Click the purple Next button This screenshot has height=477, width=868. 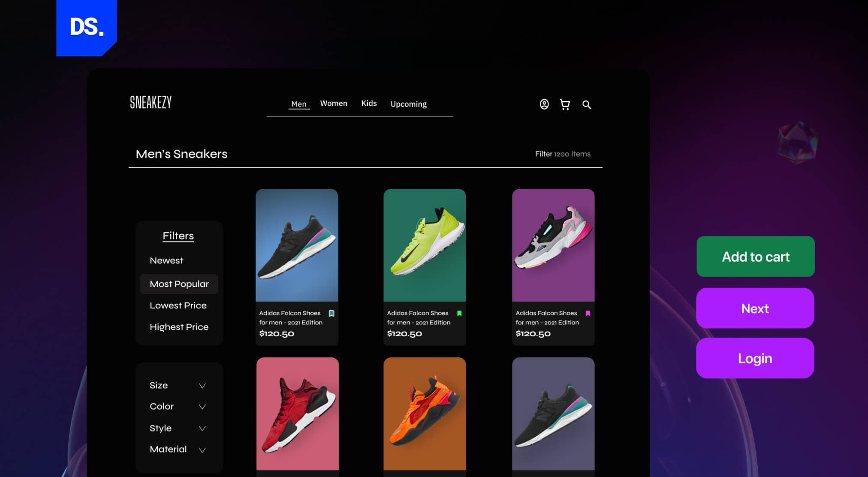pyautogui.click(x=755, y=308)
